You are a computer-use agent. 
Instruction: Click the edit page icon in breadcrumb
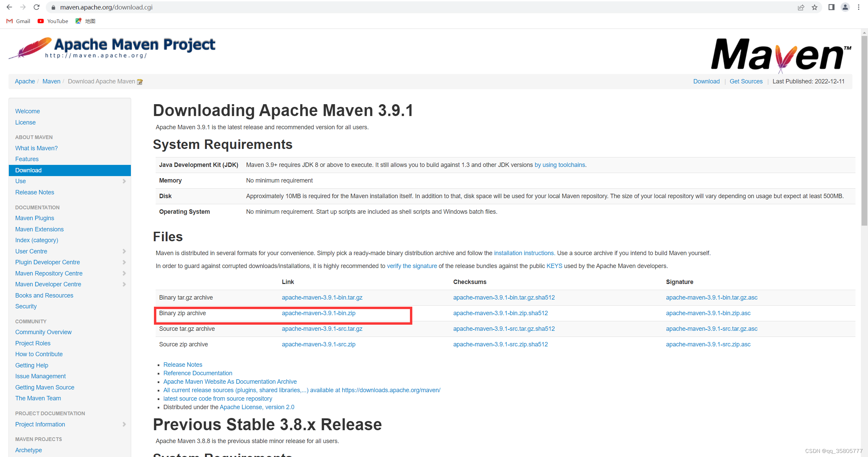tap(140, 82)
